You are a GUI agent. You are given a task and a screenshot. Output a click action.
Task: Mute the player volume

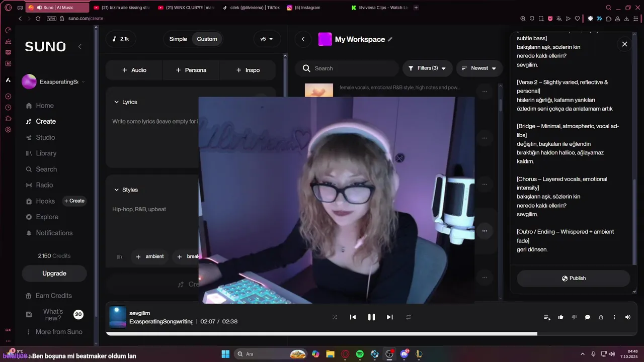tap(627, 317)
